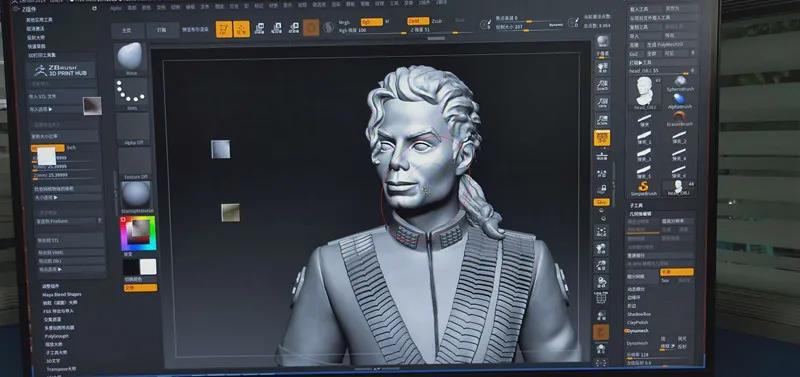The image size is (800, 377).
Task: Select the EraserBrush tool icon
Action: point(680,118)
